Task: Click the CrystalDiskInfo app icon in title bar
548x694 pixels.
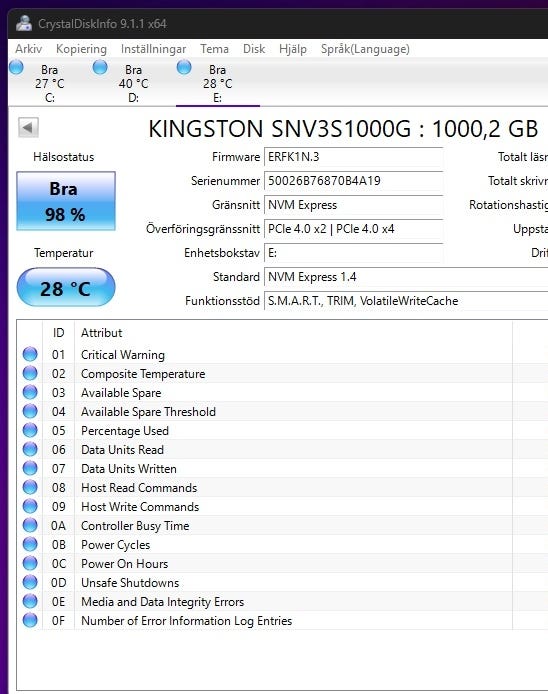Action: 24,23
